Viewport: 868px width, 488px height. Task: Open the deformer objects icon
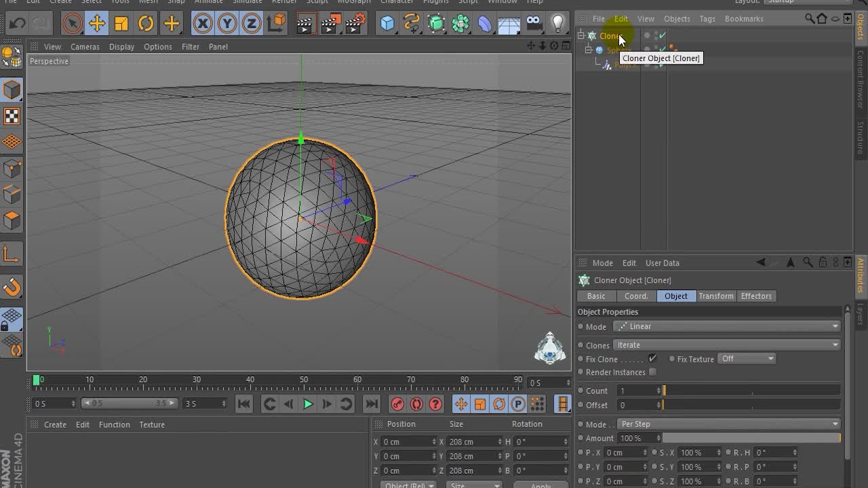(x=486, y=24)
